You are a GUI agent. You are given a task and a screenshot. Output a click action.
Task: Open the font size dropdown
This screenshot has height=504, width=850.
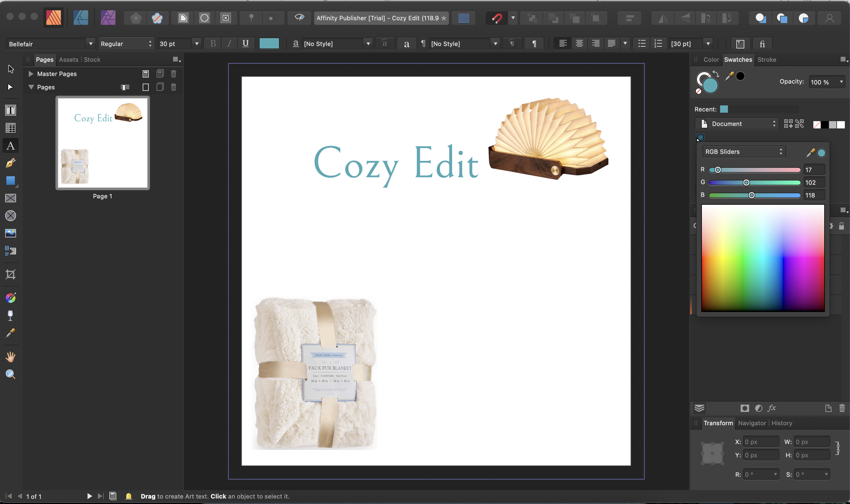click(x=196, y=44)
